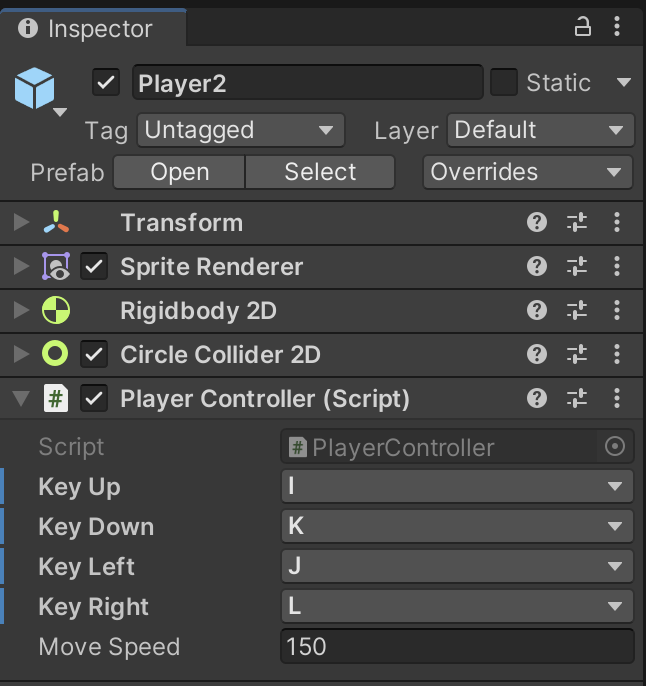Toggle the Player2 active checkbox
The image size is (646, 686).
click(106, 83)
